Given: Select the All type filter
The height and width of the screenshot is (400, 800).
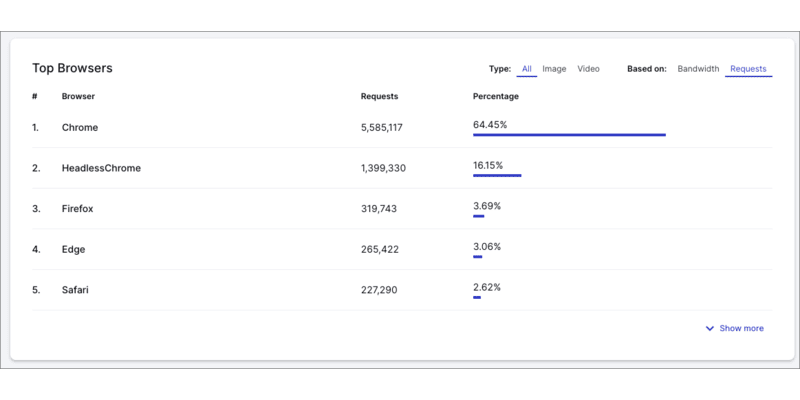Looking at the screenshot, I should [527, 69].
